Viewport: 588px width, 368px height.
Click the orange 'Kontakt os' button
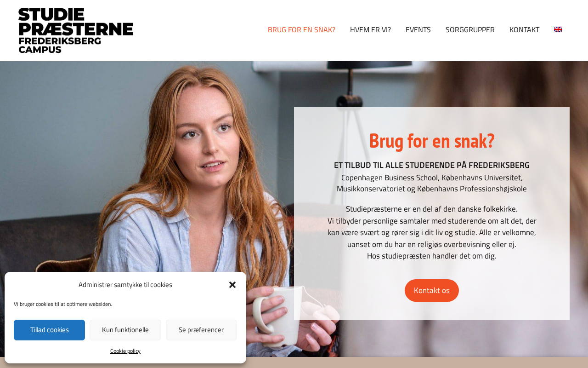click(x=432, y=290)
